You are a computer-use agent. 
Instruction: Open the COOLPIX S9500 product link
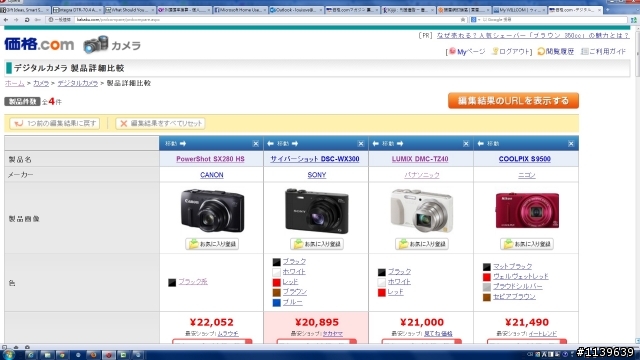524,159
